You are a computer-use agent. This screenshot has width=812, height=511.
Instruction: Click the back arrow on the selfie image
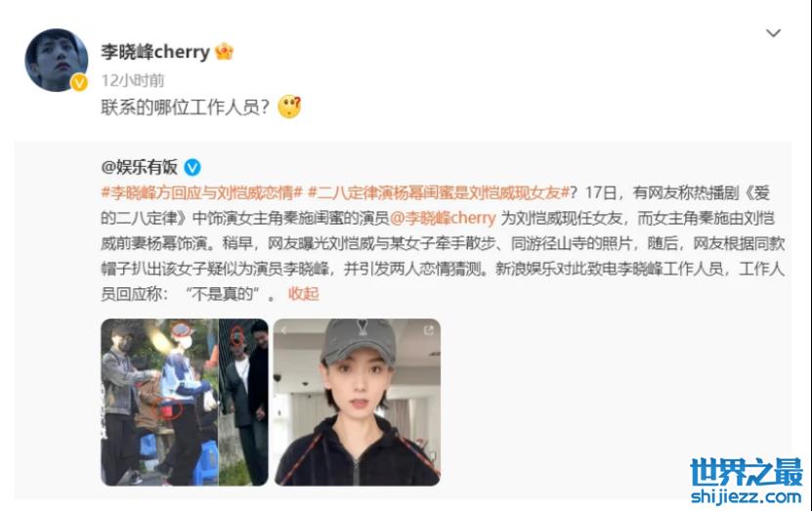click(x=283, y=330)
